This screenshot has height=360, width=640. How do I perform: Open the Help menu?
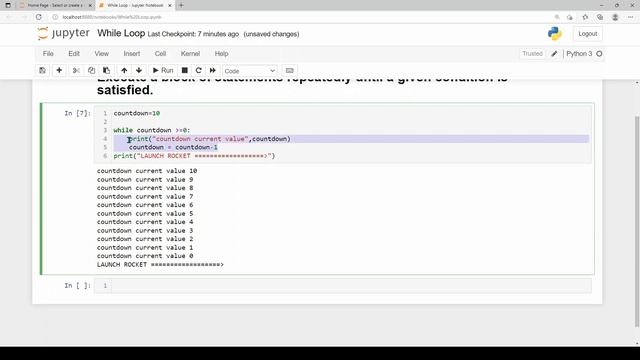click(x=222, y=54)
